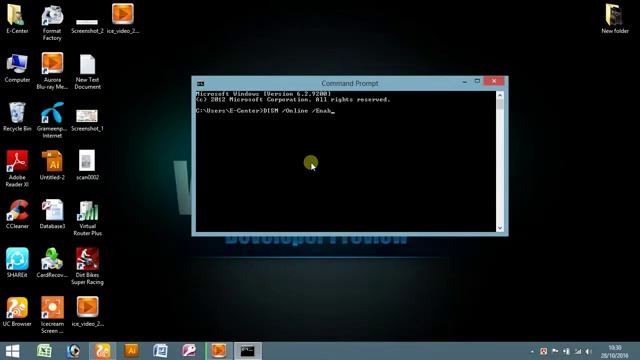Minimize the Command Prompt window

(464, 82)
